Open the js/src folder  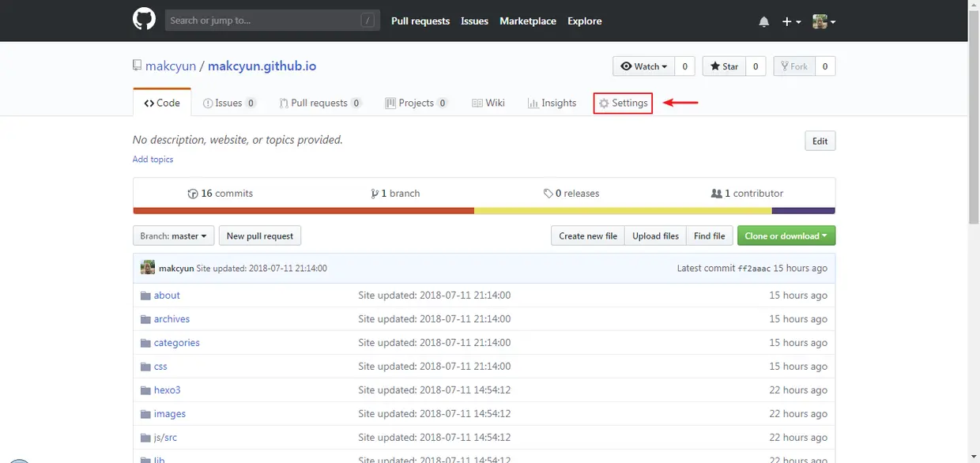[x=165, y=438]
